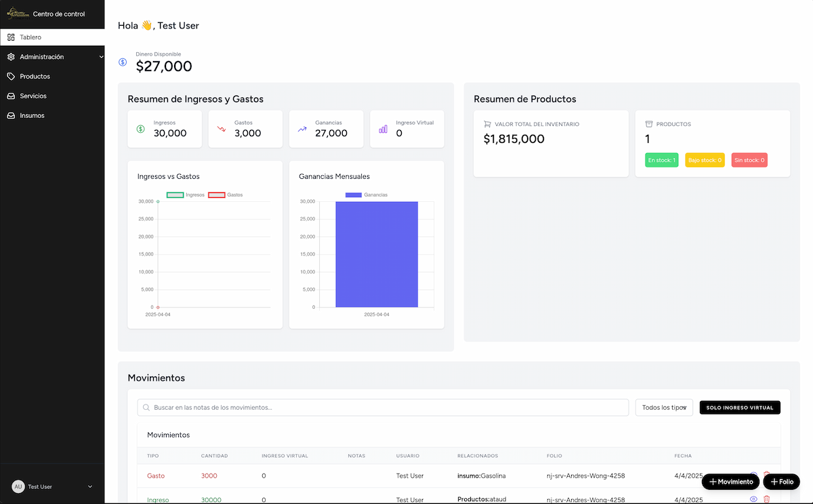Toggle the Solo Ingreso Virtual filter

[740, 408]
